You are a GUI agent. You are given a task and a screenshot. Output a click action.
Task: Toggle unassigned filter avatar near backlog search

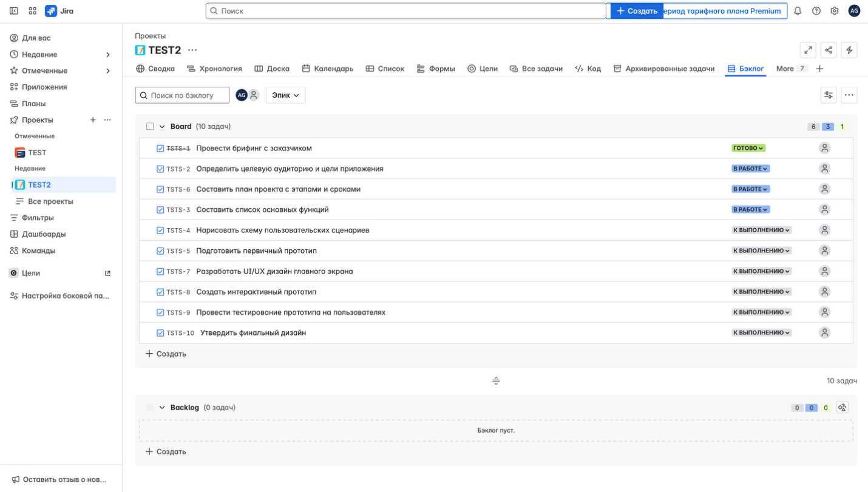[254, 95]
